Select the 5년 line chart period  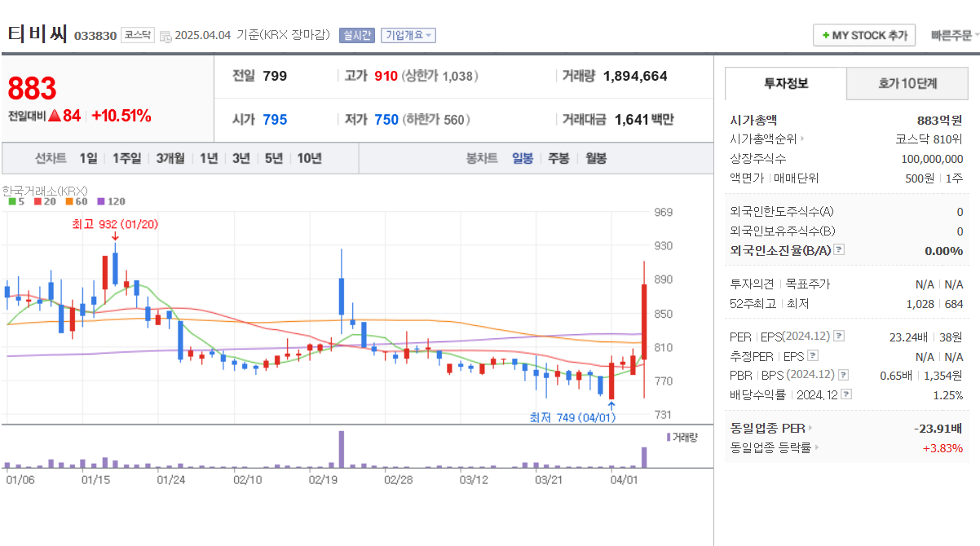273,158
